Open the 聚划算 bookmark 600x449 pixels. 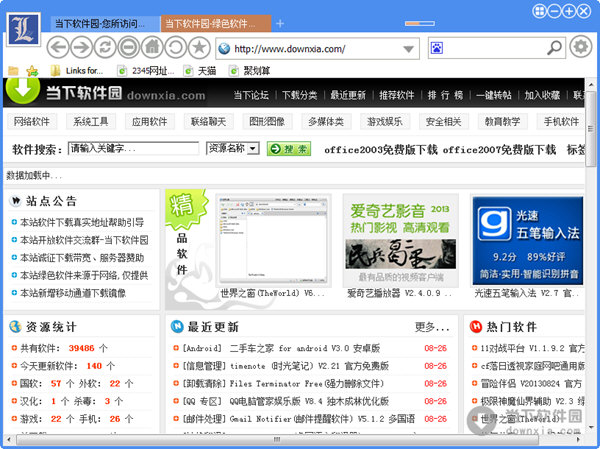[x=249, y=70]
